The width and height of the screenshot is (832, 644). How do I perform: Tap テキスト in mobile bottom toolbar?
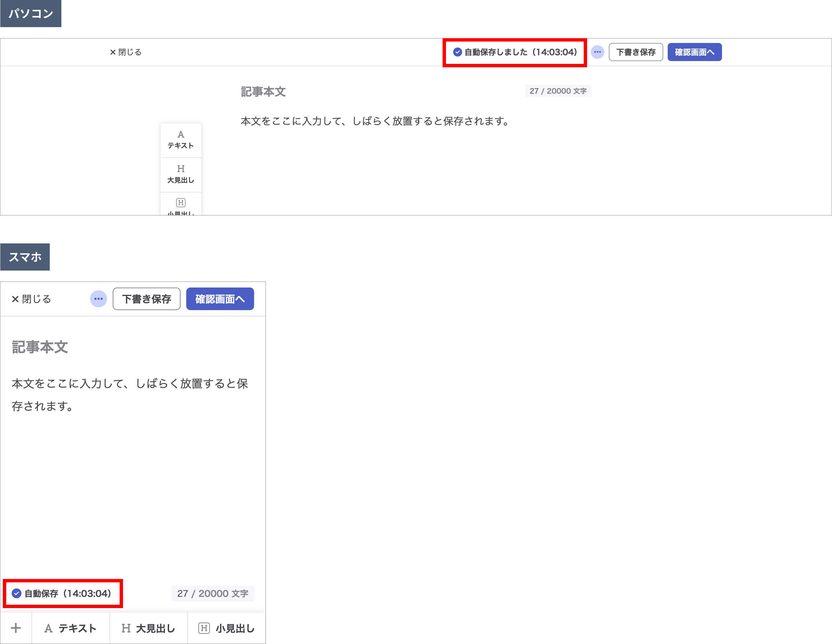click(71, 628)
